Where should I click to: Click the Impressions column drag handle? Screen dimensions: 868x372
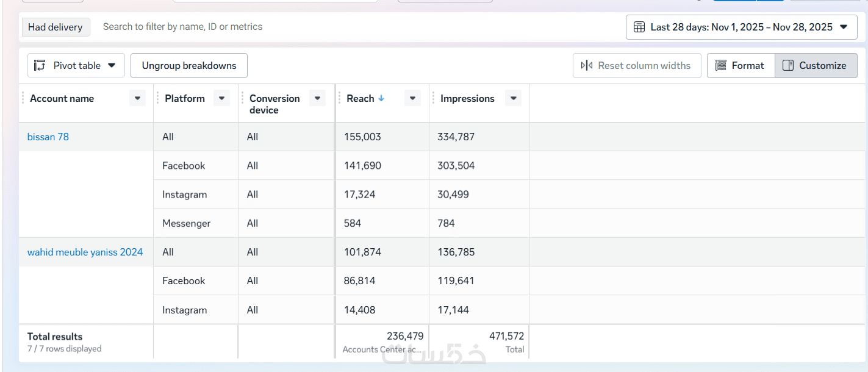434,98
